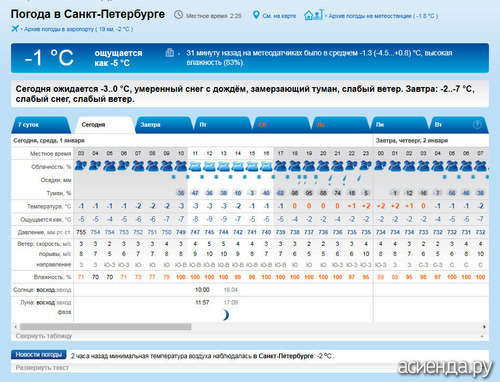Viewport: 500px width, 382px height.
Task: Open Архив погоды на метеостанции link
Action: 383,16
